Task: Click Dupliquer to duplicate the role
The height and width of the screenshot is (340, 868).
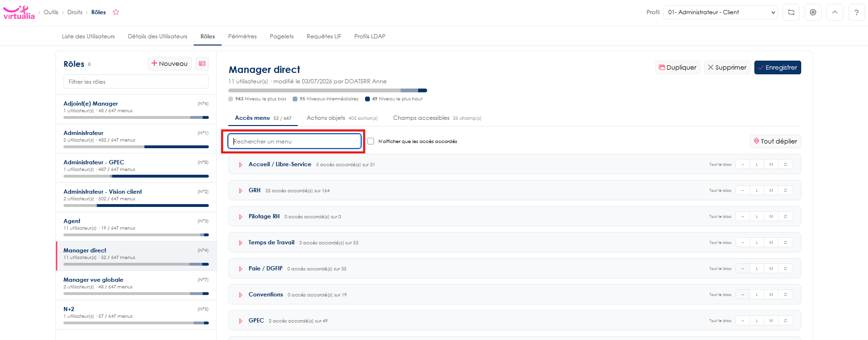Action: 678,68
